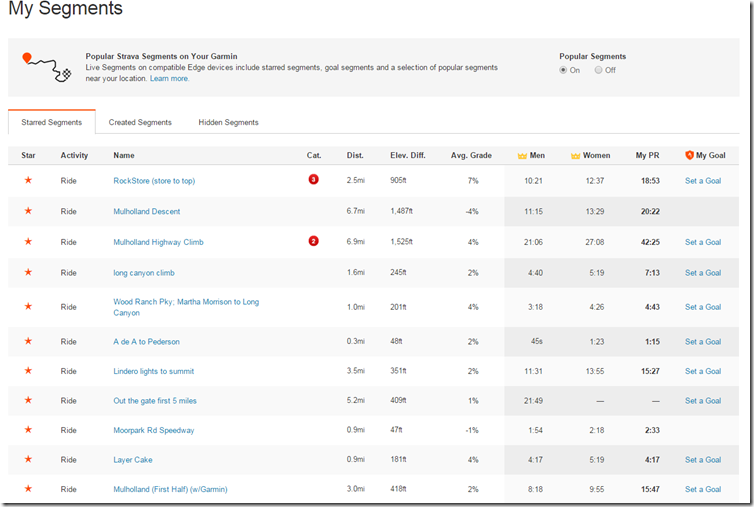Image resolution: width=754 pixels, height=507 pixels.
Task: Unstar Mulholland (First Half) (w/Garmin) segment
Action: pyautogui.click(x=28, y=489)
